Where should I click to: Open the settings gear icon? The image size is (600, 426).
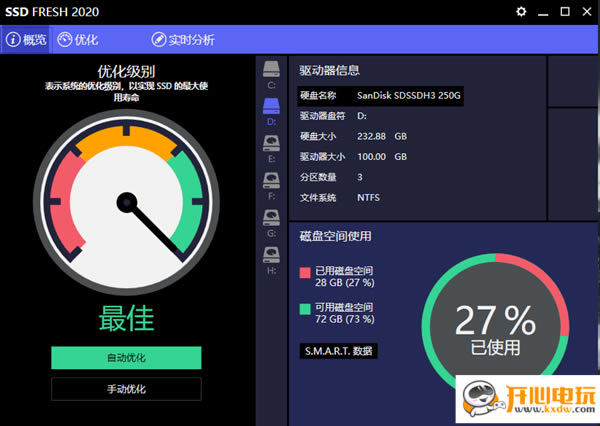click(521, 11)
